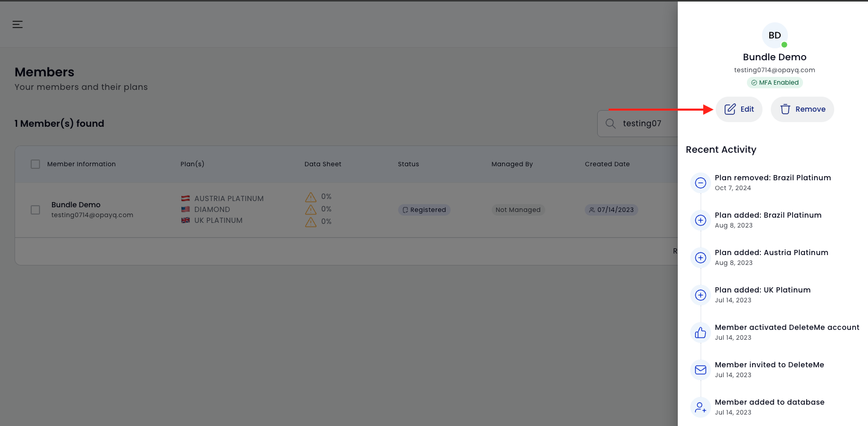Viewport: 868px width, 426px height.
Task: Click the MFA Enabled badge
Action: [775, 83]
